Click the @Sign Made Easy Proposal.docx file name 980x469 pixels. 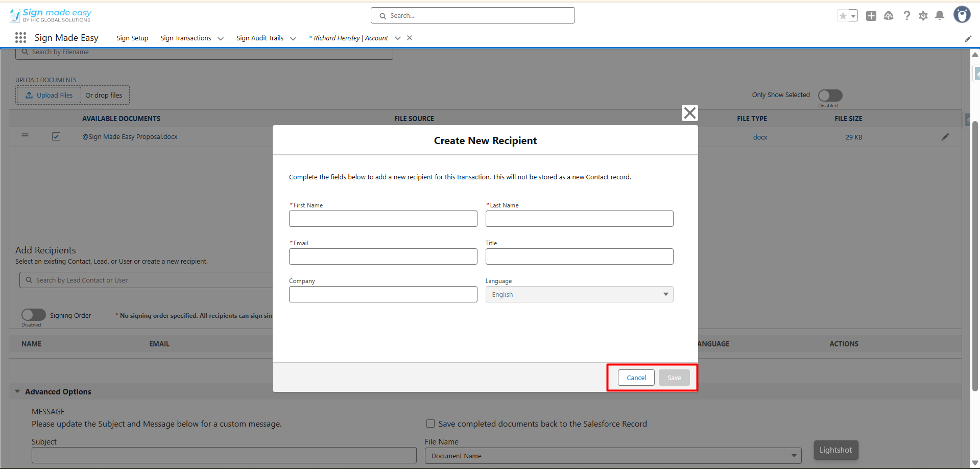coord(130,137)
